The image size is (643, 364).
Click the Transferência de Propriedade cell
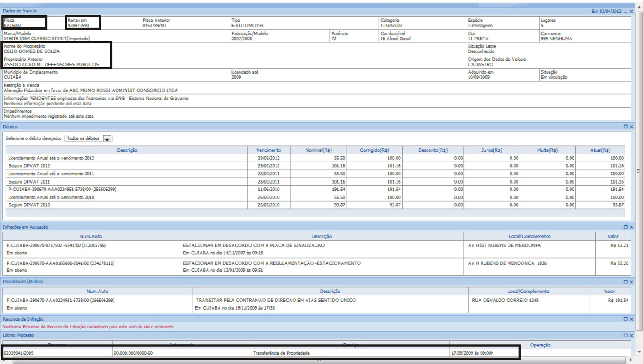(x=281, y=353)
